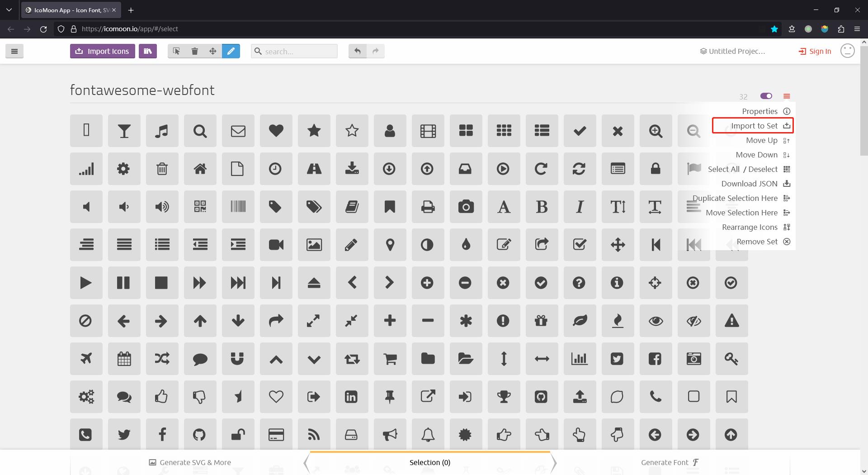Image resolution: width=868 pixels, height=475 pixels.
Task: Activate the trash delete tool in toolbar
Action: click(195, 51)
